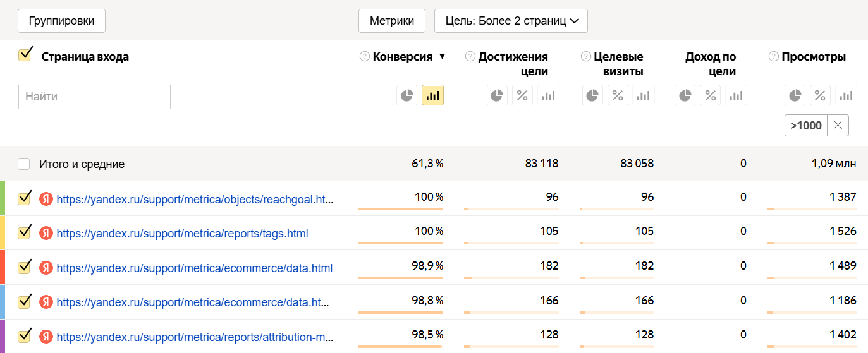
Task: Open the Цель: Более 2 страниц dropdown
Action: [511, 21]
